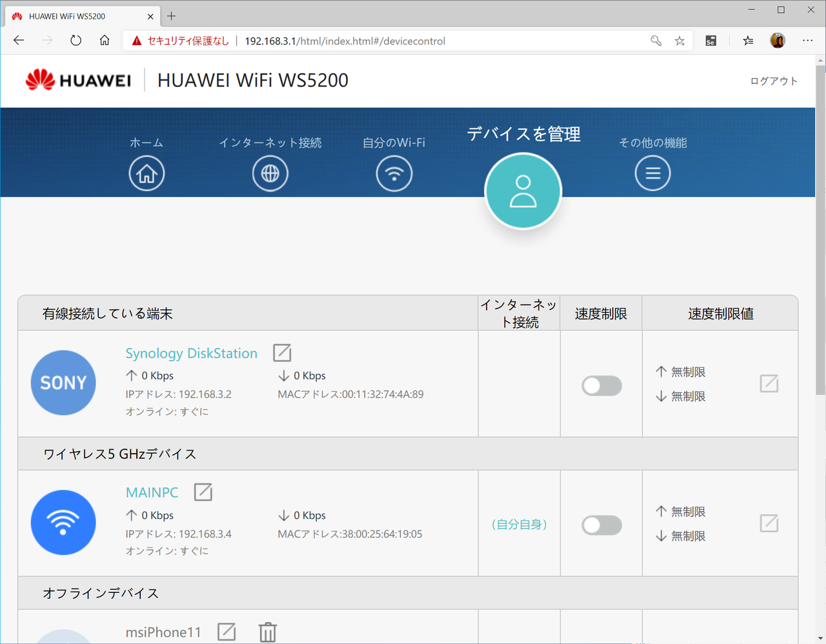
Task: Click the MAINPC Wi-Fi device avatar
Action: (x=63, y=523)
